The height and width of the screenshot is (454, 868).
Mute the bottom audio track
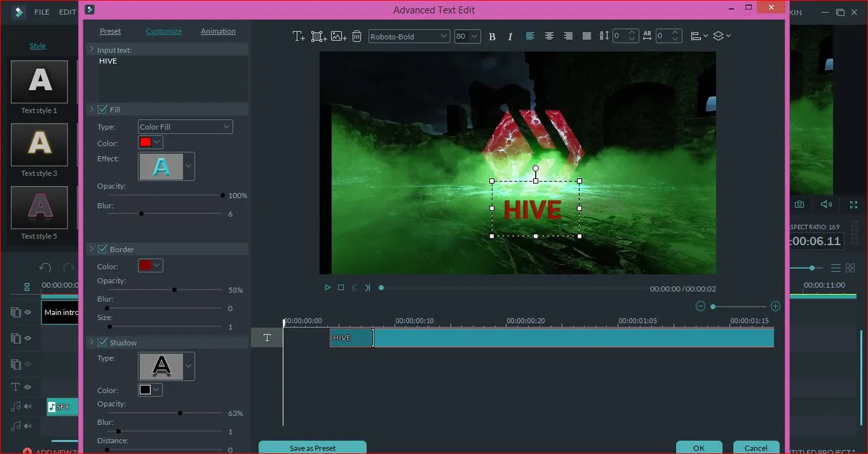pos(28,426)
